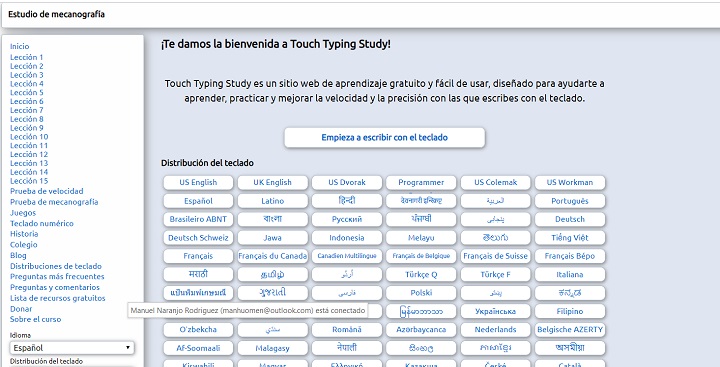Open Lista de recursos gratuitos

pyautogui.click(x=58, y=298)
